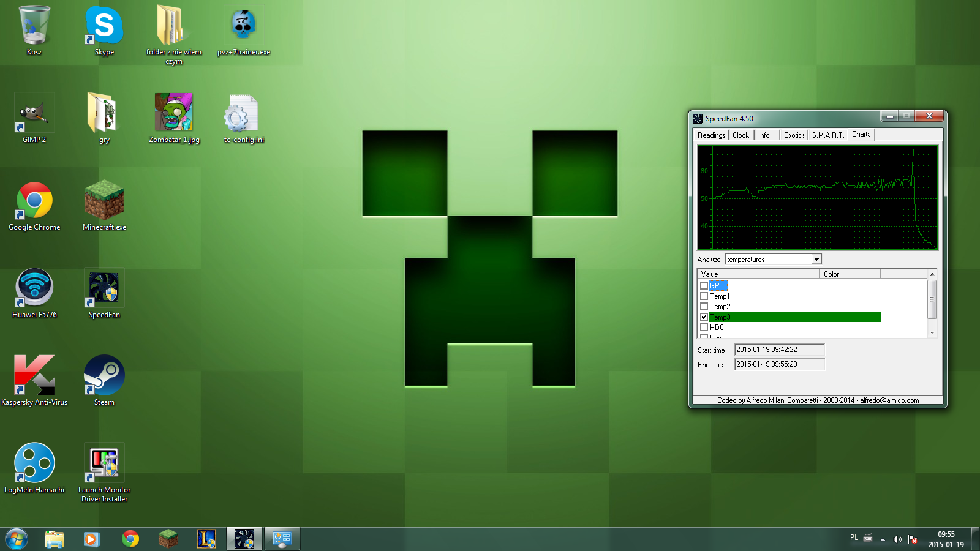This screenshot has width=980, height=551.
Task: Launch Skype from the desktop shortcut
Action: pos(104,31)
